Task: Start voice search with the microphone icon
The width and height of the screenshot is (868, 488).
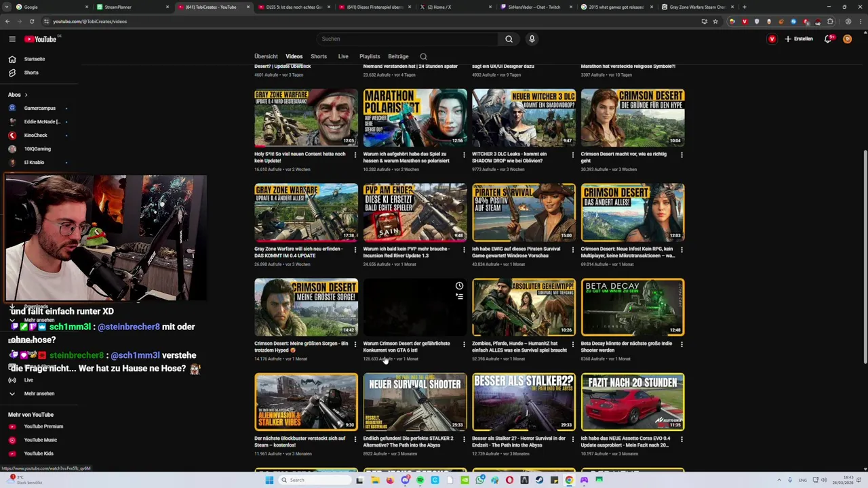Action: point(532,39)
